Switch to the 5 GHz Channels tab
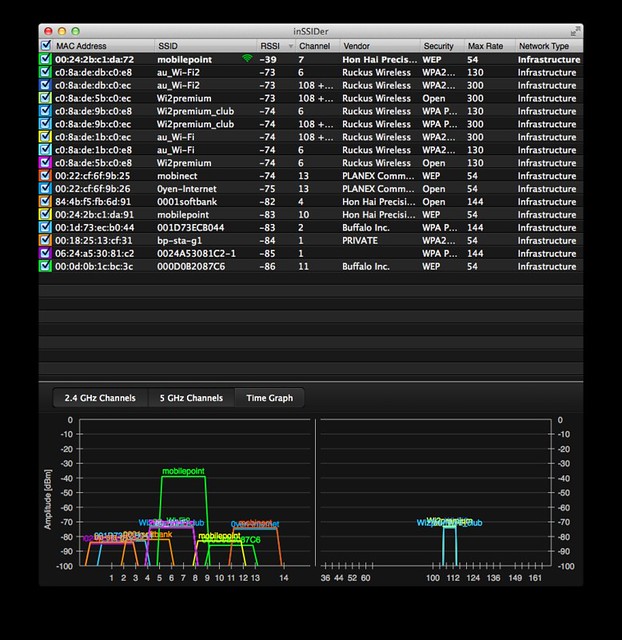 [x=191, y=398]
